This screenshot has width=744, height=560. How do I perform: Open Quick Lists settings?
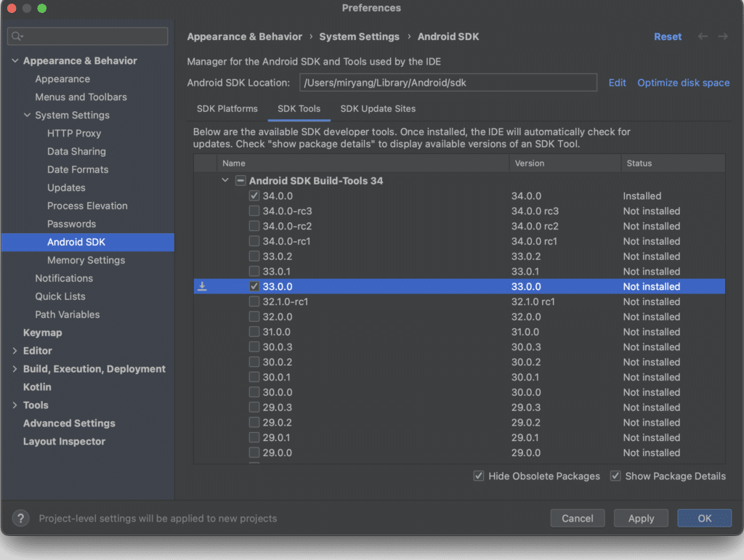pos(60,296)
